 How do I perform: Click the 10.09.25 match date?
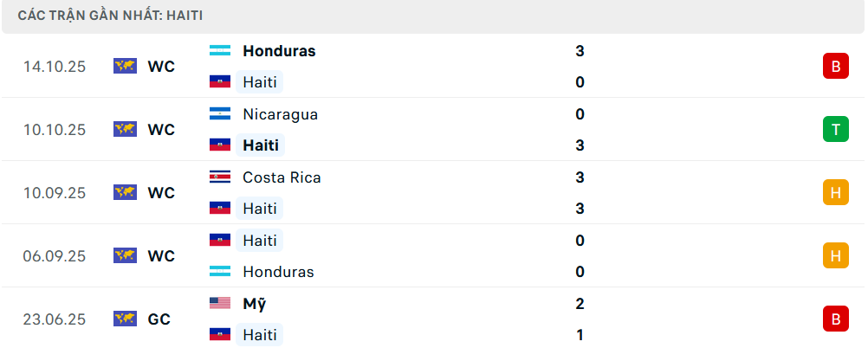coord(55,193)
